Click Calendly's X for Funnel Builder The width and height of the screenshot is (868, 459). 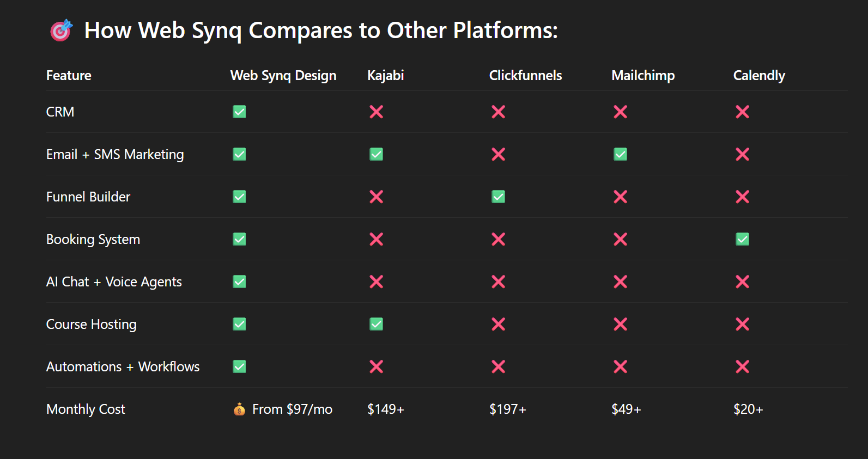click(743, 197)
